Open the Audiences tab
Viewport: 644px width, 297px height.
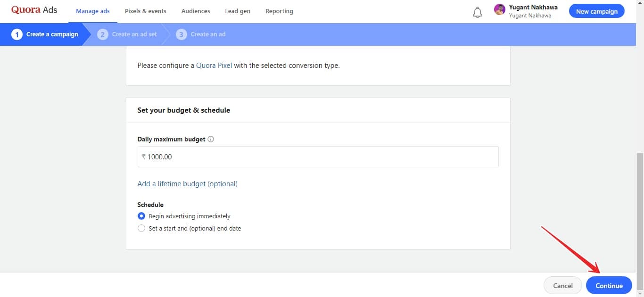click(x=196, y=11)
